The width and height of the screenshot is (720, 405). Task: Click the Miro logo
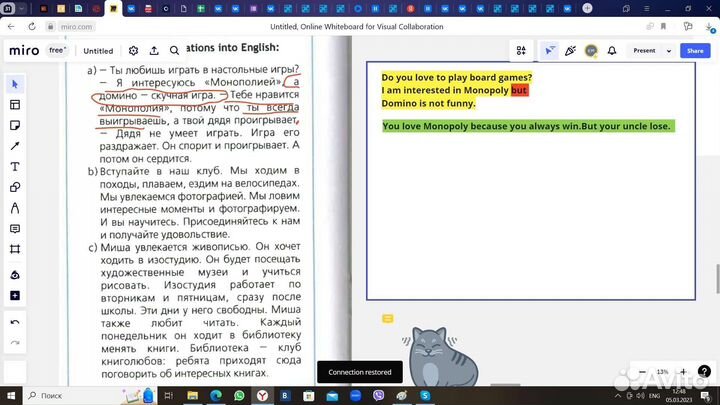(x=24, y=51)
